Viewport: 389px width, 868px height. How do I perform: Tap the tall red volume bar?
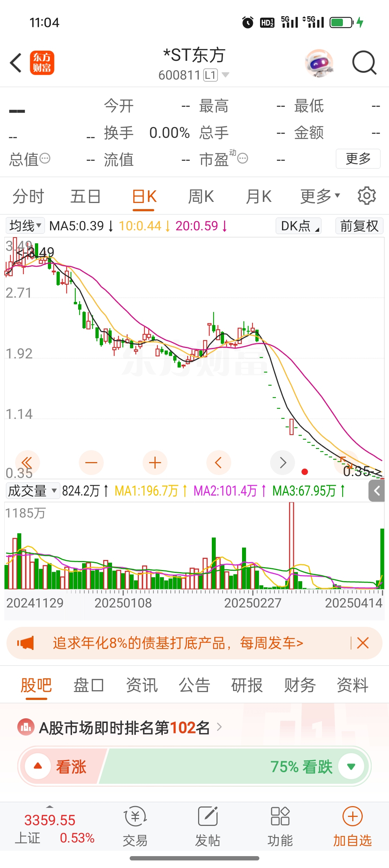click(291, 545)
